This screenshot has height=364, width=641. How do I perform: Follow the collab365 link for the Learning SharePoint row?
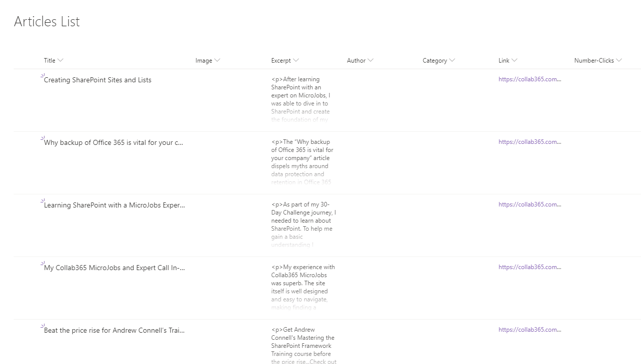coord(529,204)
